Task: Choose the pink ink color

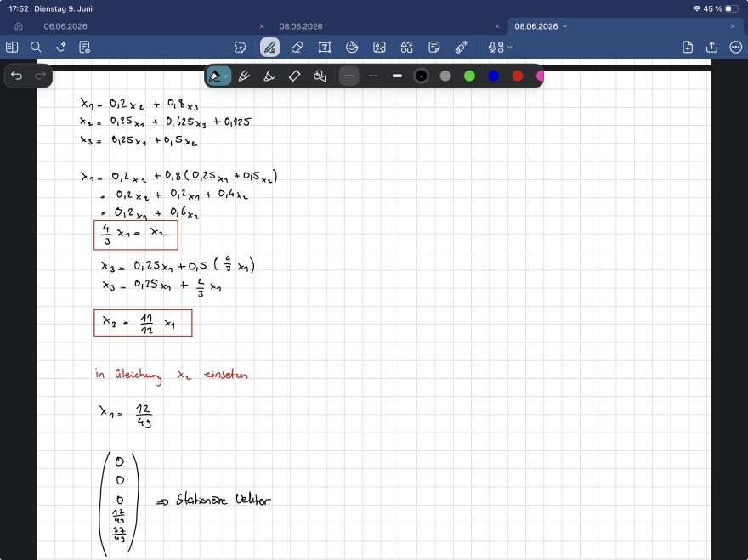Action: point(540,76)
